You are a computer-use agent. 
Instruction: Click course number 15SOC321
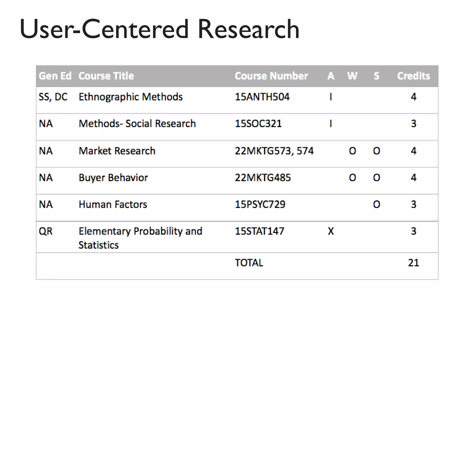coord(258,124)
